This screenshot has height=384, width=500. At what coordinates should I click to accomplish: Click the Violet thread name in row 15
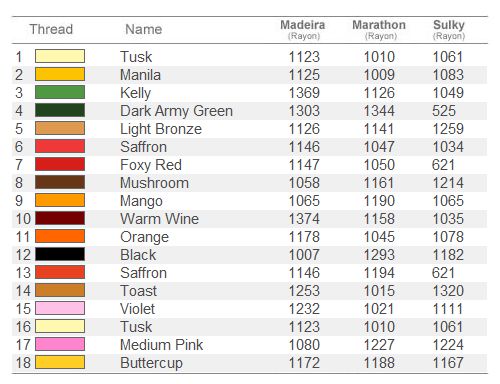(x=137, y=309)
